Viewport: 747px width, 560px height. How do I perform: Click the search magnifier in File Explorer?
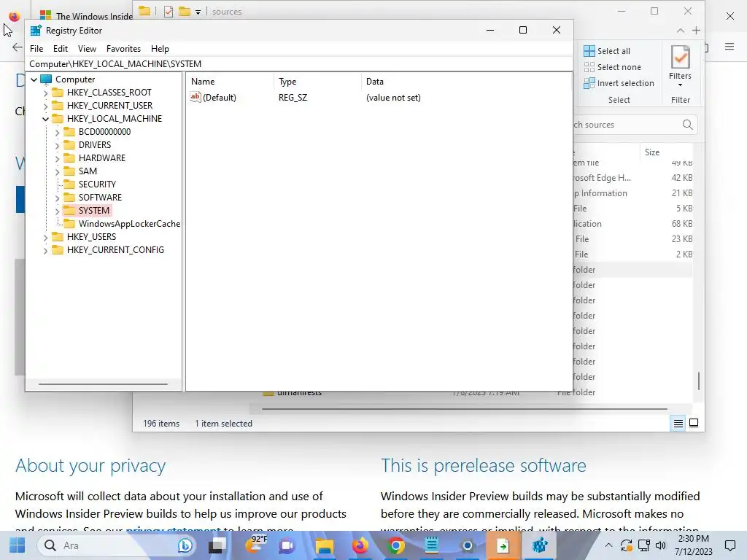[x=687, y=125]
